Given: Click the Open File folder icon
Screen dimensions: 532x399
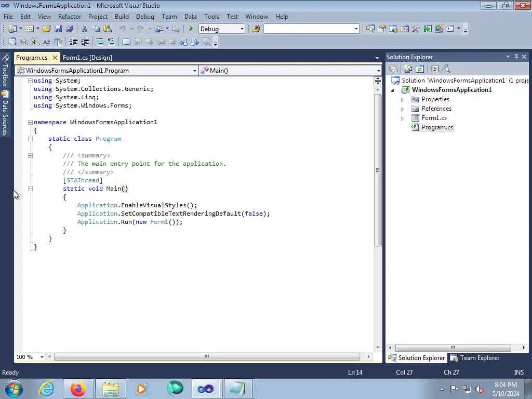Looking at the screenshot, I should (46, 29).
